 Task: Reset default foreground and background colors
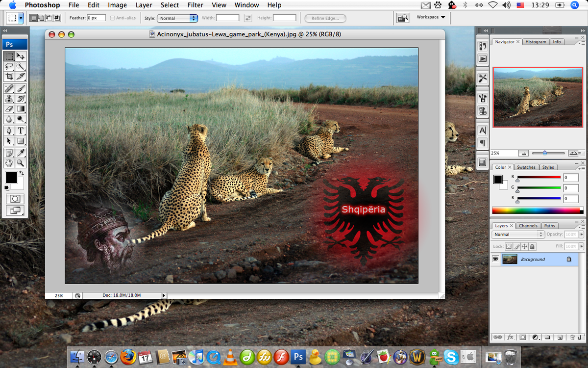tap(7, 188)
